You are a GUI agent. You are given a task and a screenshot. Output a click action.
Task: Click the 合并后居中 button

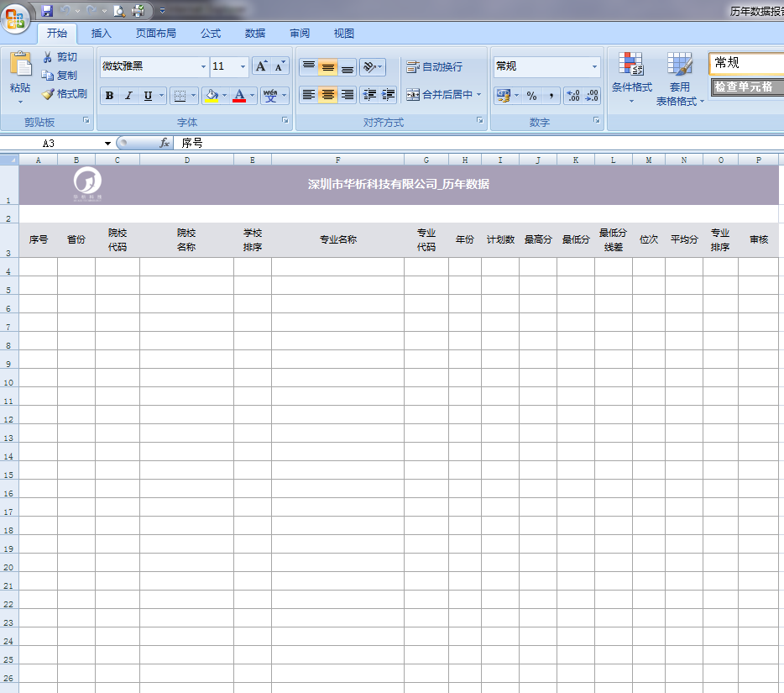pyautogui.click(x=440, y=95)
